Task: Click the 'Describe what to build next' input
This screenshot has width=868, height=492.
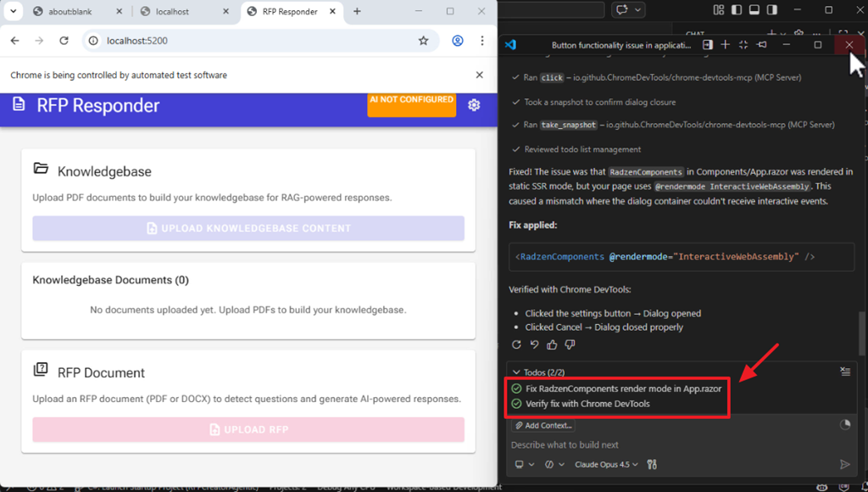Action: pyautogui.click(x=661, y=444)
